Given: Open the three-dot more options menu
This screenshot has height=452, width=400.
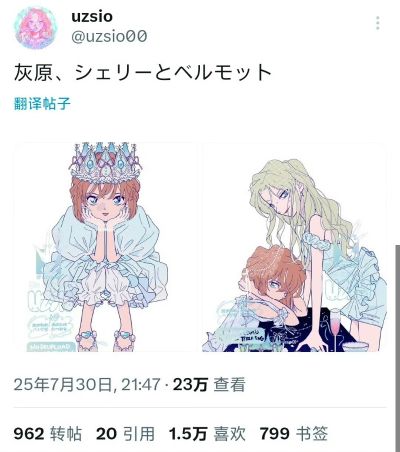Looking at the screenshot, I should coord(377,23).
